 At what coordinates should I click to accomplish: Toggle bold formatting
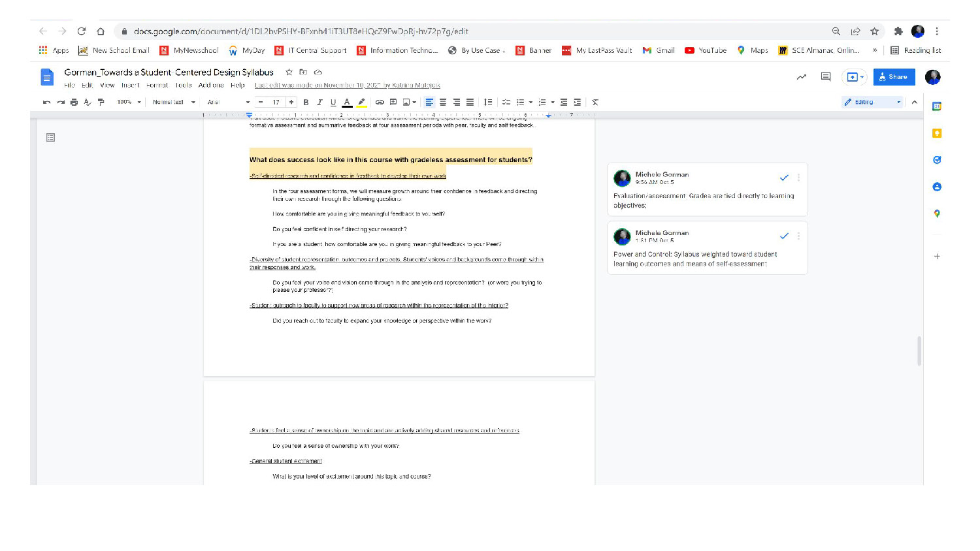(x=306, y=102)
